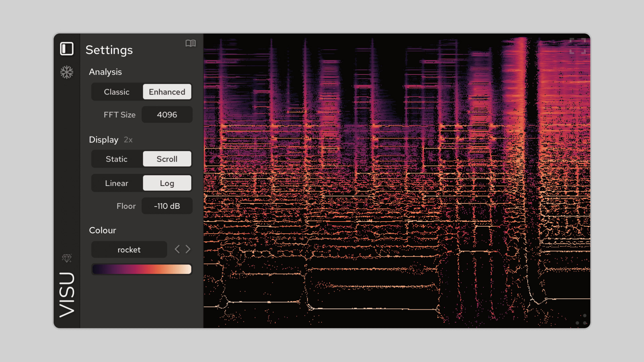644x362 pixels.
Task: Click inside the spectrogram display
Action: tap(397, 181)
